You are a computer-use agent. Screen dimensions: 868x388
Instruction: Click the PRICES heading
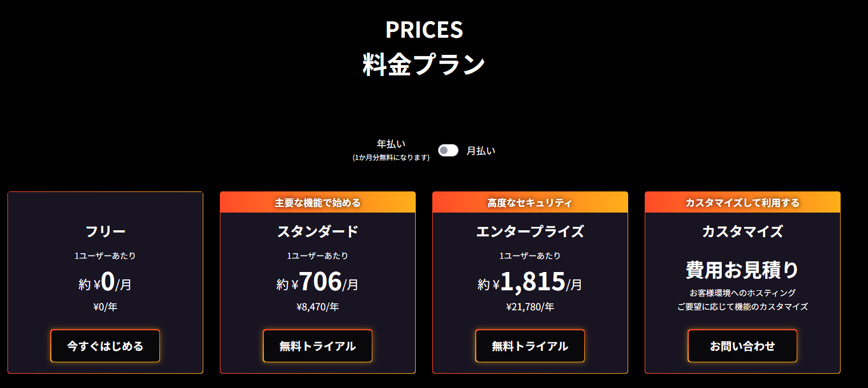click(424, 30)
